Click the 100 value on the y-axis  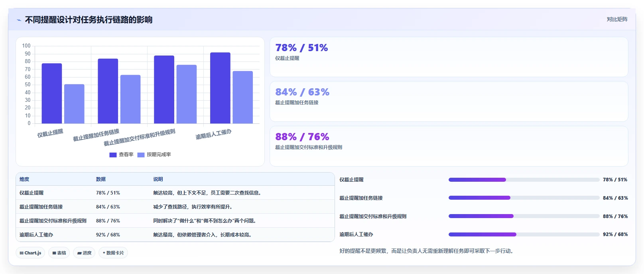tap(26, 46)
